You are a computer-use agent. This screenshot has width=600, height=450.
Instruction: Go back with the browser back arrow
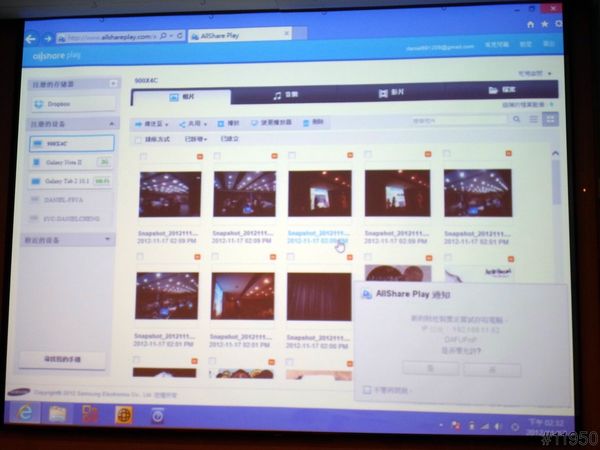(x=31, y=39)
